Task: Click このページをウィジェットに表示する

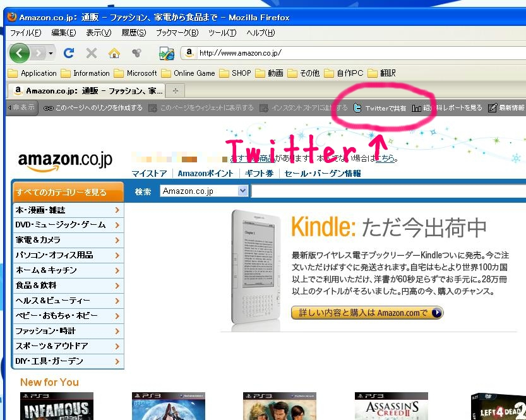Action: coord(206,107)
